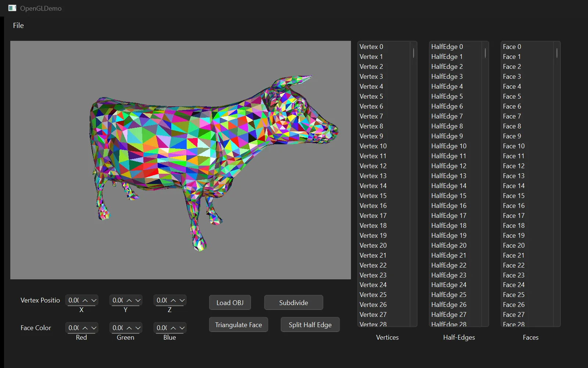Viewport: 588px width, 368px height.
Task: Select HalfEdge 8 in the list
Action: point(456,126)
